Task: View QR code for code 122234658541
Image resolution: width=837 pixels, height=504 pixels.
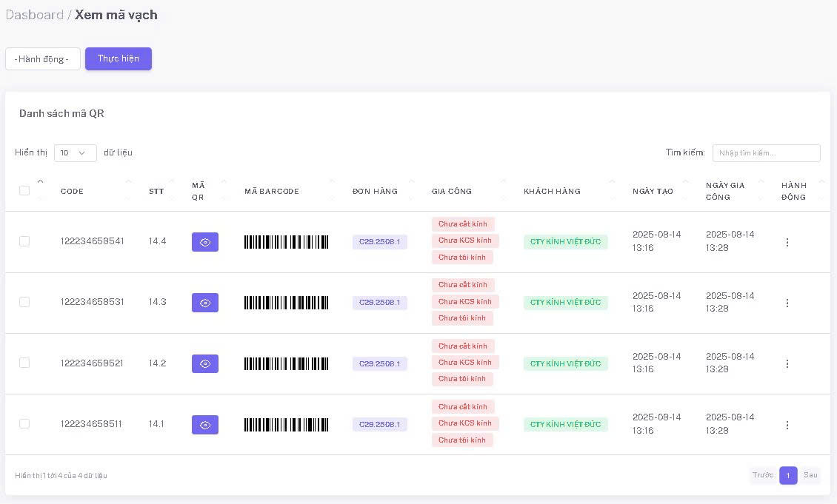Action: pyautogui.click(x=204, y=242)
